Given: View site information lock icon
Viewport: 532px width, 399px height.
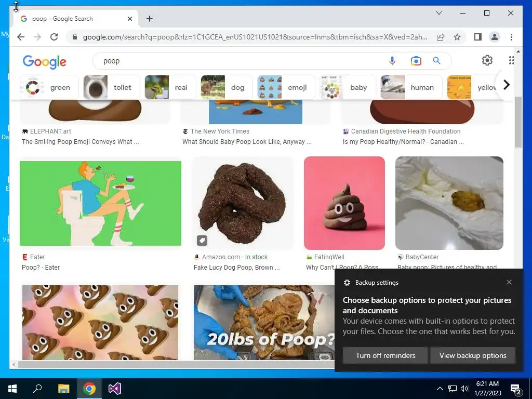Looking at the screenshot, I should [x=75, y=37].
